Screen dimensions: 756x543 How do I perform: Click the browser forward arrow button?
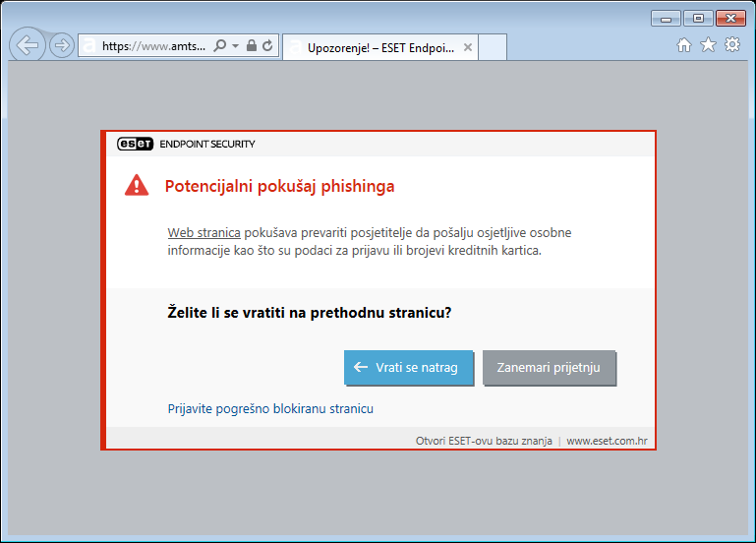coord(62,46)
